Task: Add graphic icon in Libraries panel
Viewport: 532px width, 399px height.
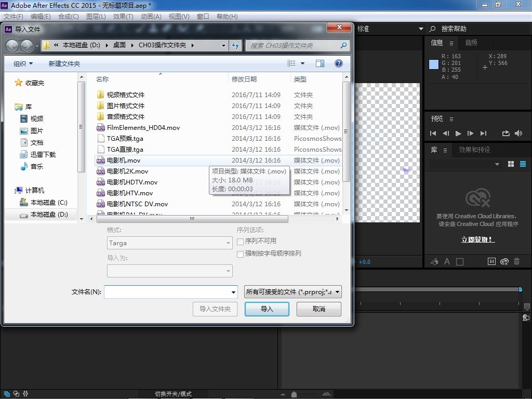Action: tap(434, 262)
